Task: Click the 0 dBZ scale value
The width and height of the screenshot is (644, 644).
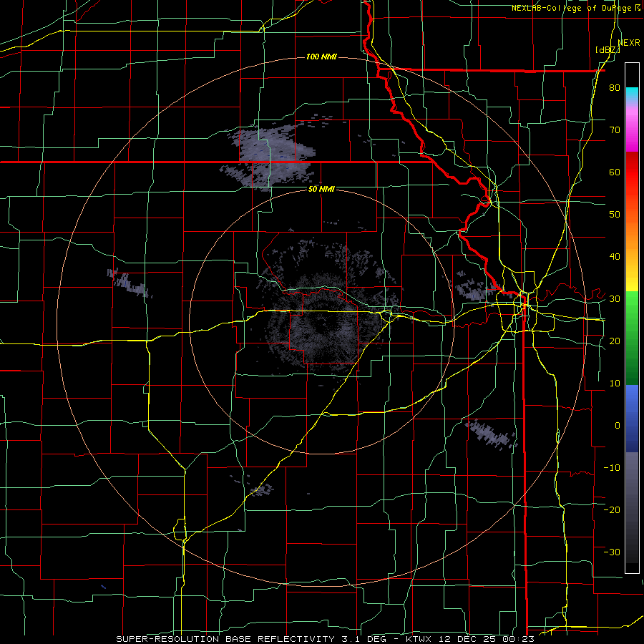Action: 618,426
